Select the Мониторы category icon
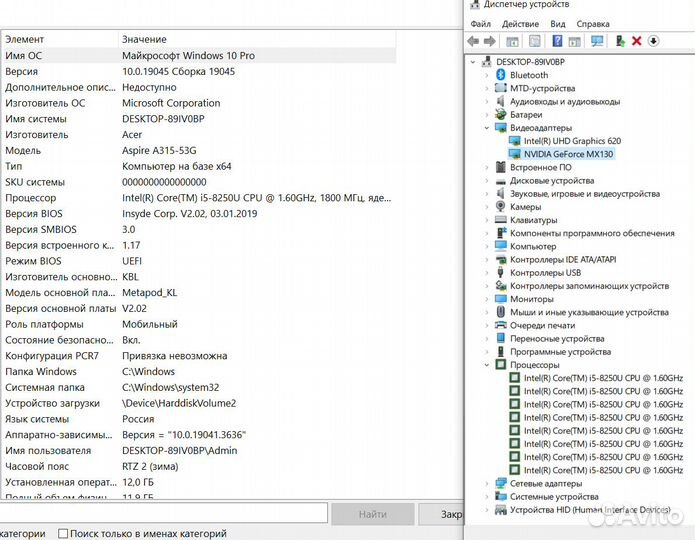 (x=500, y=299)
